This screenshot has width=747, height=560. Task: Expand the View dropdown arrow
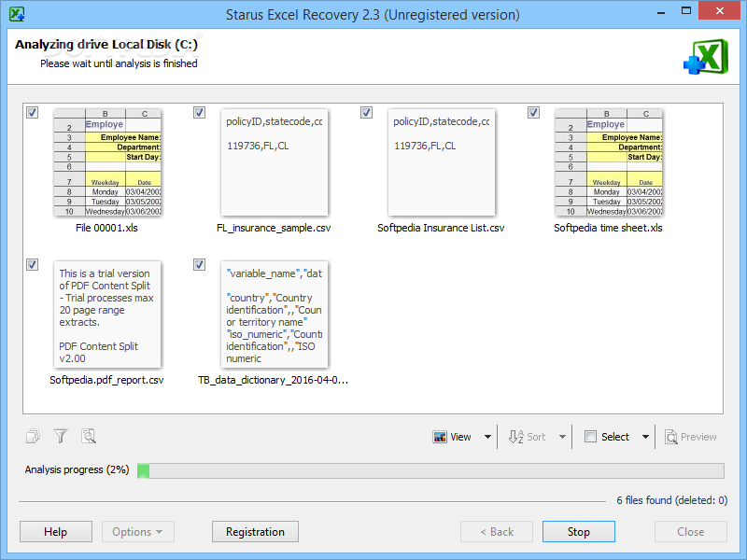(487, 437)
